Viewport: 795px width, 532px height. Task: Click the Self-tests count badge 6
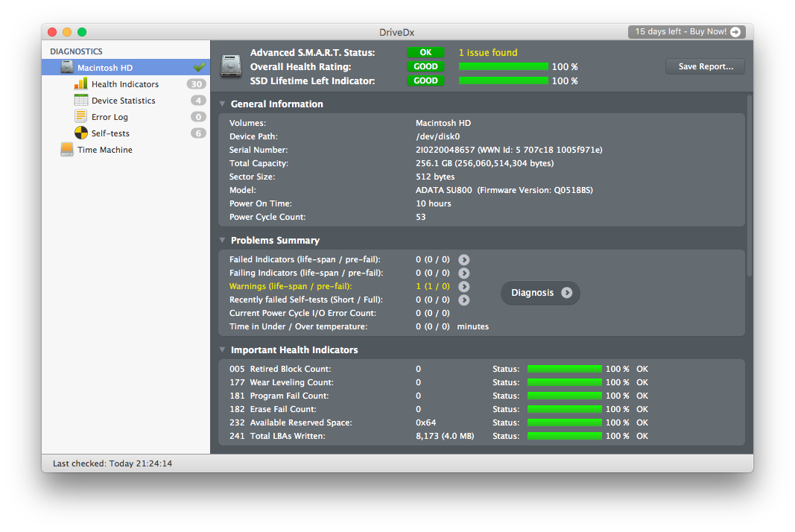pos(198,133)
